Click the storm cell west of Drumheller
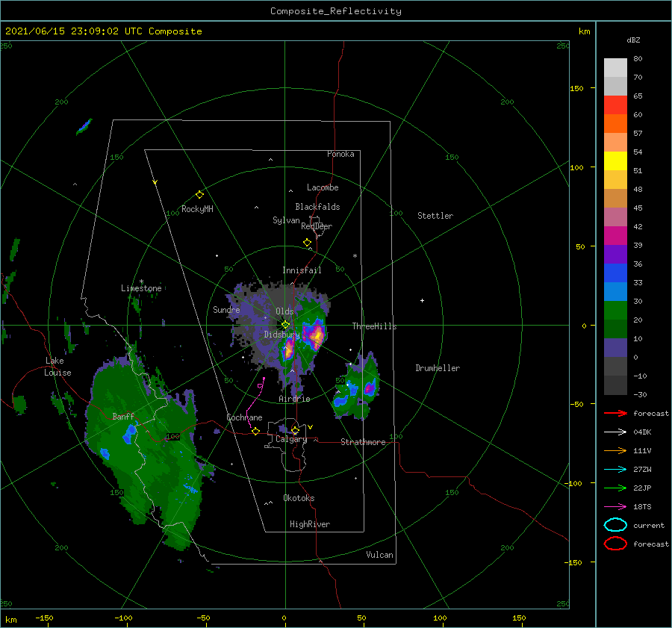 [370, 388]
